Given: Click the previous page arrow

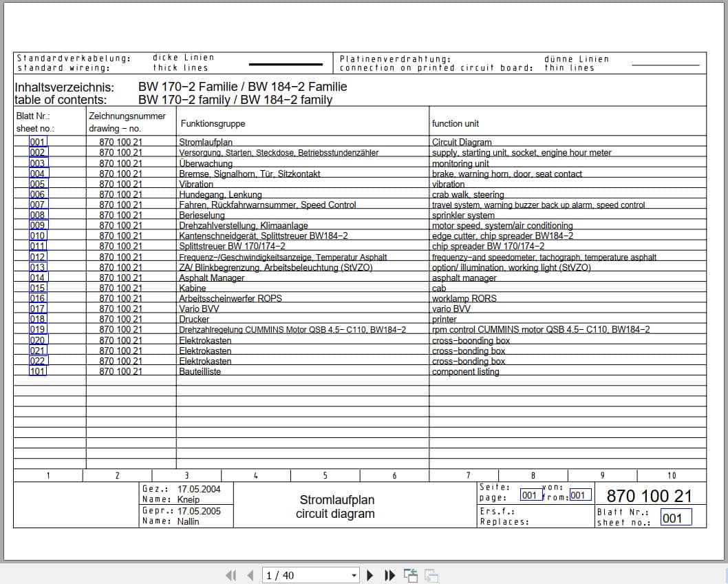Looking at the screenshot, I should (x=249, y=575).
